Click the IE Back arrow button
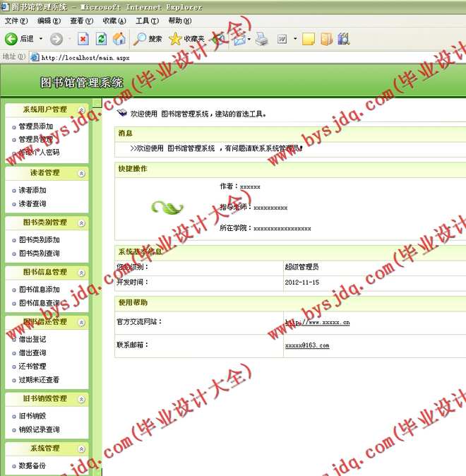 [11, 39]
